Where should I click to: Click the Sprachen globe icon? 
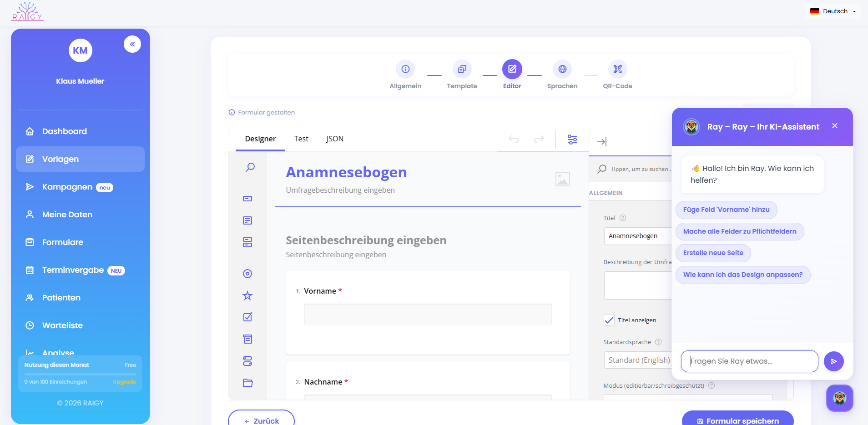pos(562,69)
